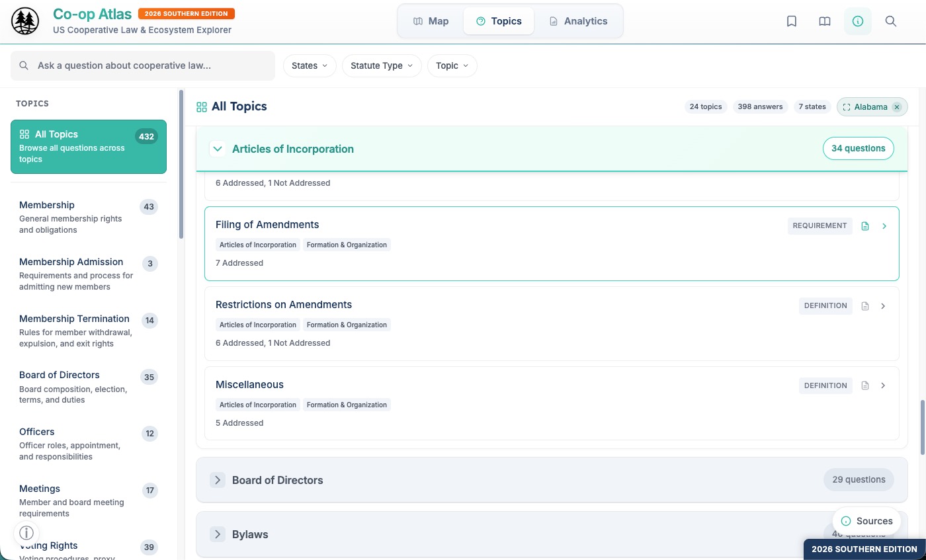
Task: Click the REQUIREMENT tag on Filing of Amendments
Action: tap(820, 226)
